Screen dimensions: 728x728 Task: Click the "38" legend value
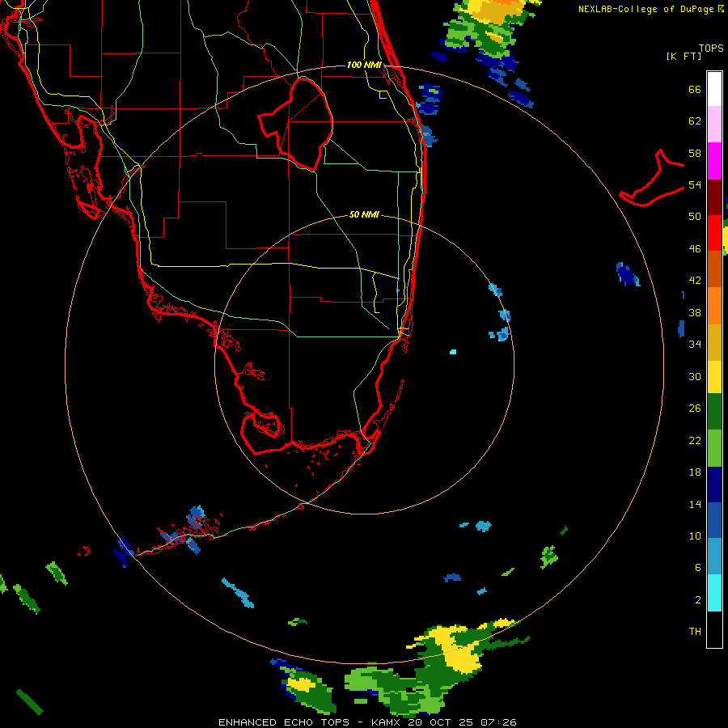[x=695, y=312]
